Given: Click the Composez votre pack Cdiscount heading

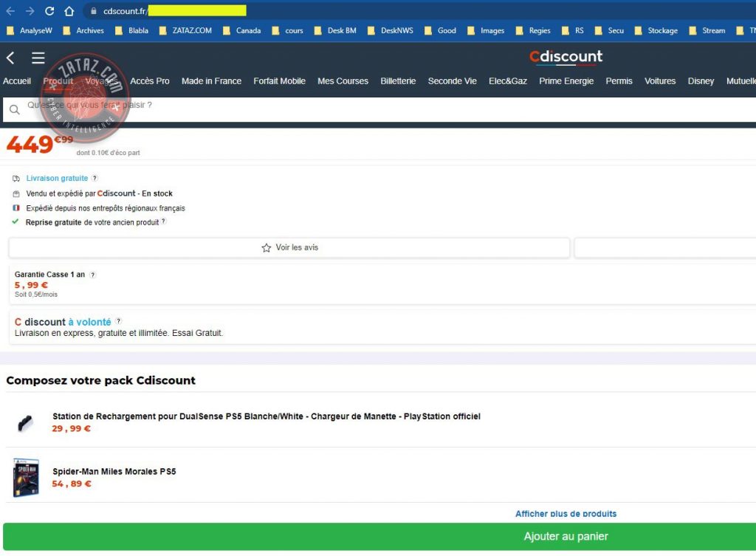Looking at the screenshot, I should tap(100, 380).
